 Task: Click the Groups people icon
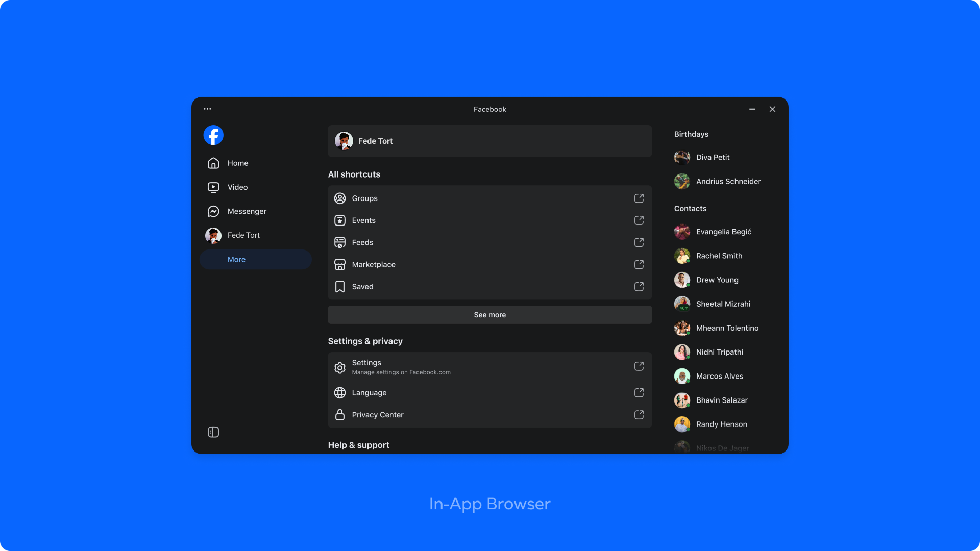340,198
